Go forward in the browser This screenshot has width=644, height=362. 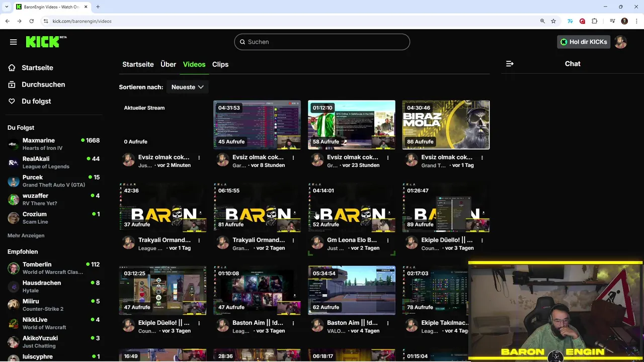(19, 21)
